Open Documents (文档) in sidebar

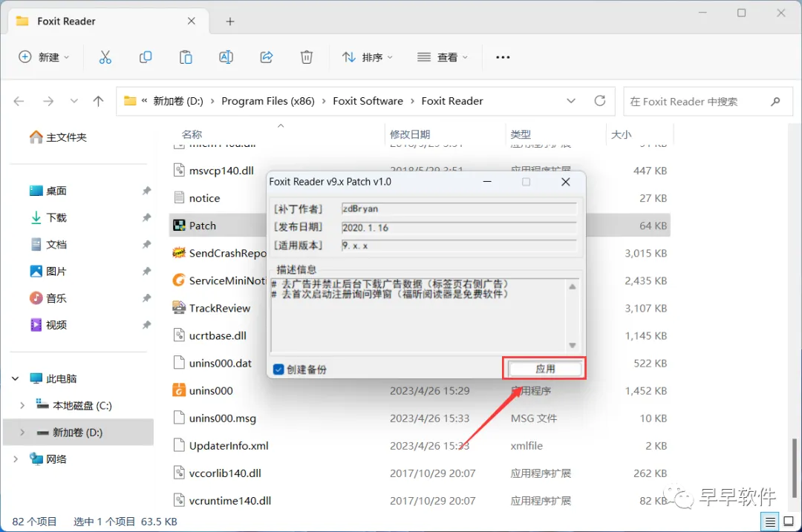point(48,244)
